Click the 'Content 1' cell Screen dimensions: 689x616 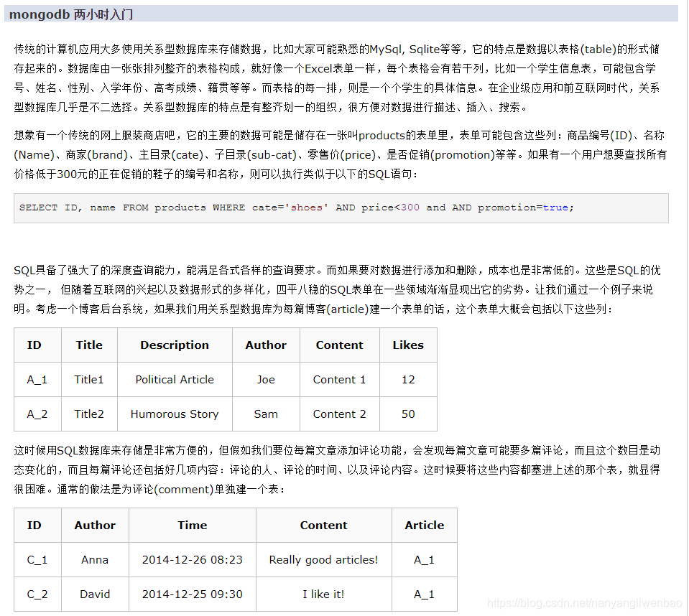[x=339, y=379]
